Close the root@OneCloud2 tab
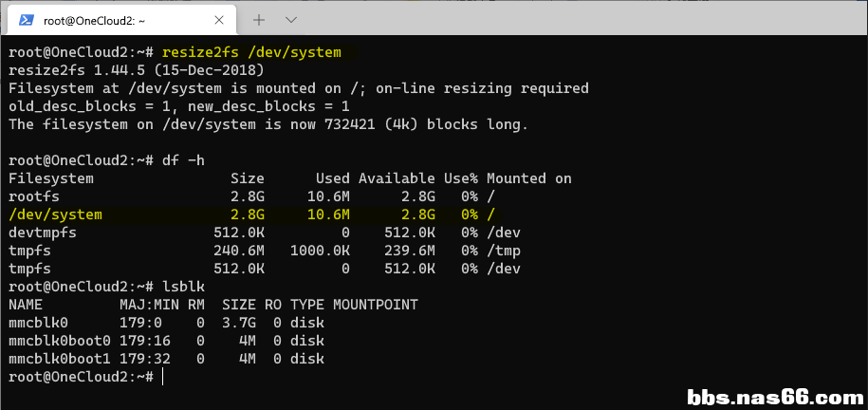 pyautogui.click(x=219, y=19)
